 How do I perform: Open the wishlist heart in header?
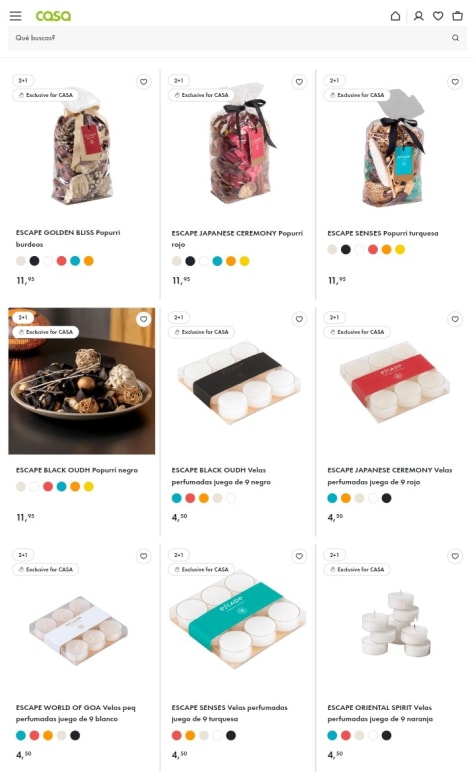tap(438, 16)
